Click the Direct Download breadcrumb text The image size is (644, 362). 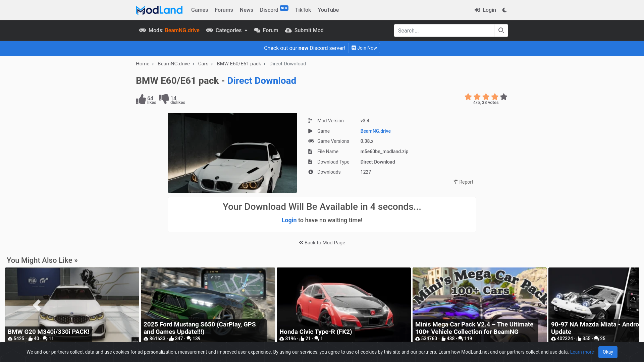[x=287, y=64]
